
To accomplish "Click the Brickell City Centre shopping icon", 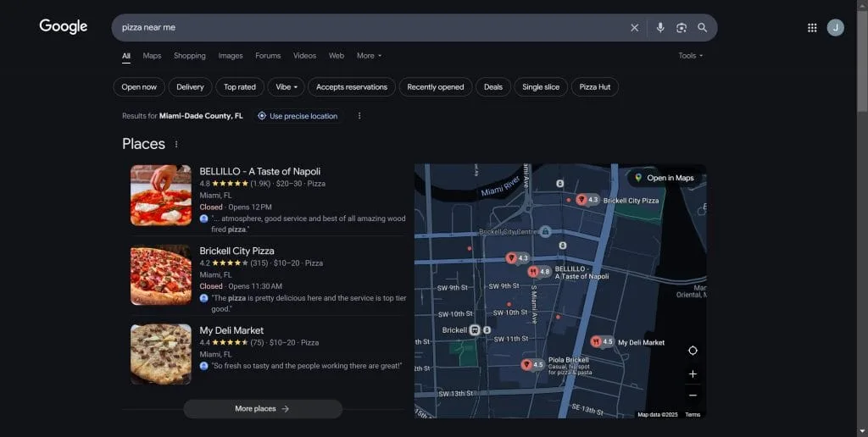I will 546,231.
